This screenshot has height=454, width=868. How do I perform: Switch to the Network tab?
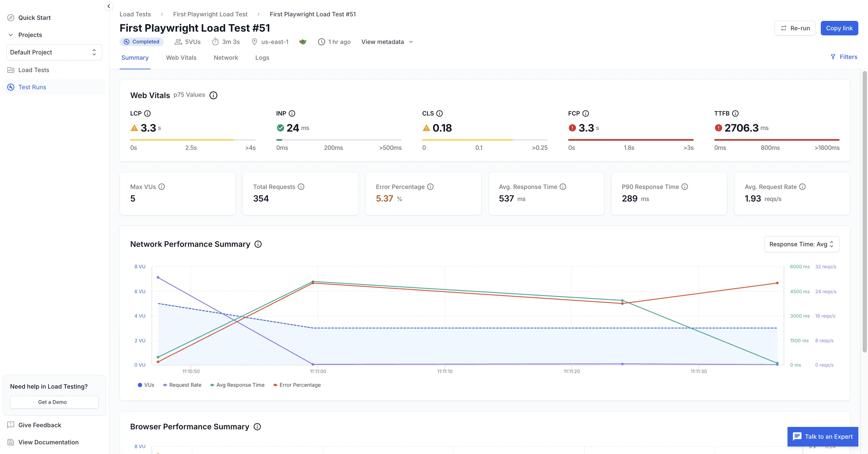click(x=225, y=58)
